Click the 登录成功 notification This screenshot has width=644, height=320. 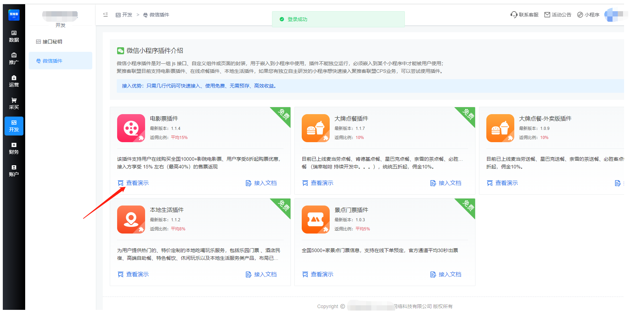pos(338,19)
